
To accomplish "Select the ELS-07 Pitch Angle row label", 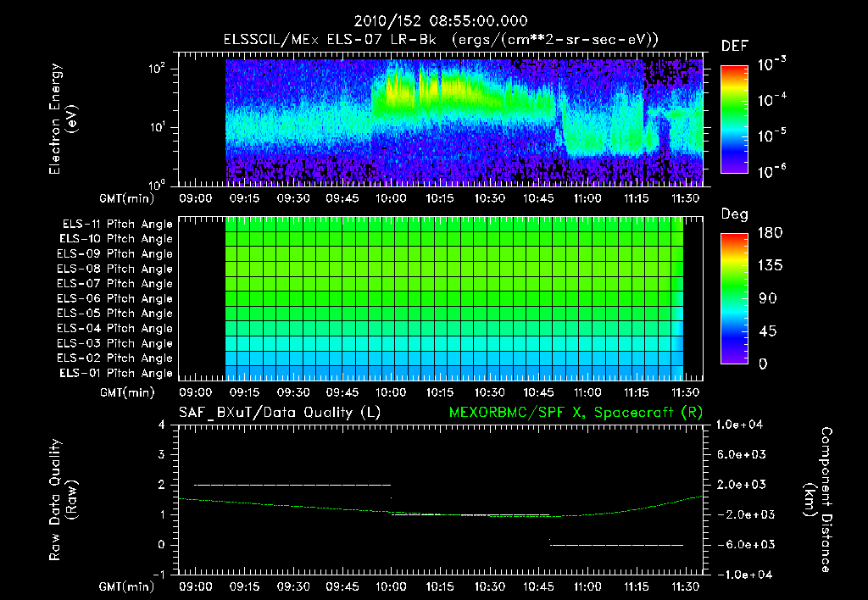I will click(115, 284).
